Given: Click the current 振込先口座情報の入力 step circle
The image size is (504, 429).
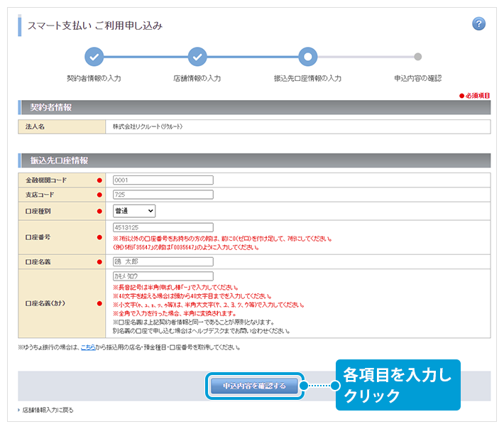Looking at the screenshot, I should pos(307,57).
